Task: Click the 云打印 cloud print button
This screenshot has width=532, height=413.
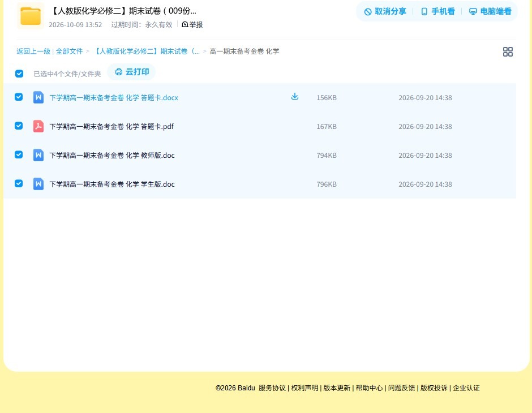Action: pos(132,72)
